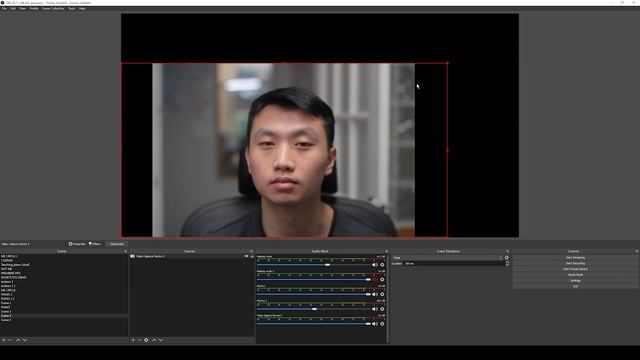The width and height of the screenshot is (640, 360).
Task: Remove selected source with the minus icon
Action: pyautogui.click(x=140, y=340)
